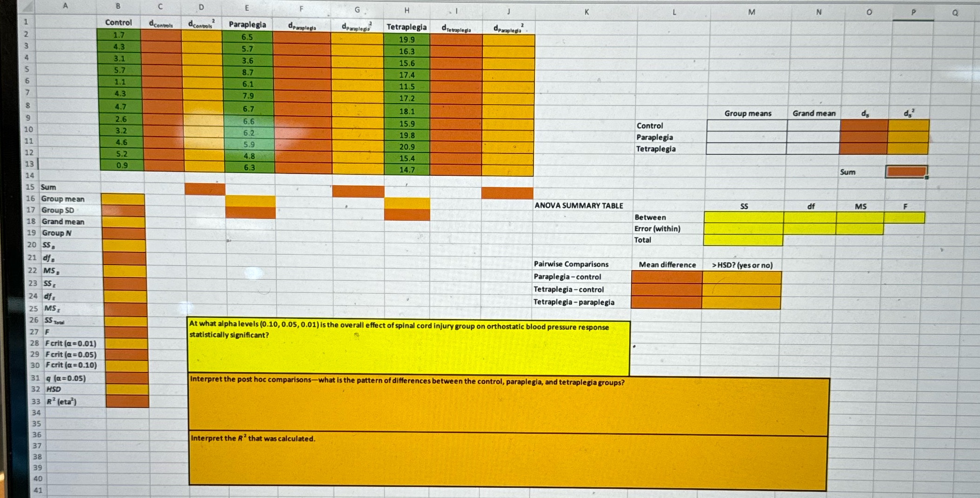Click the Group N row label
Screen dimensions: 980x498
click(57, 233)
